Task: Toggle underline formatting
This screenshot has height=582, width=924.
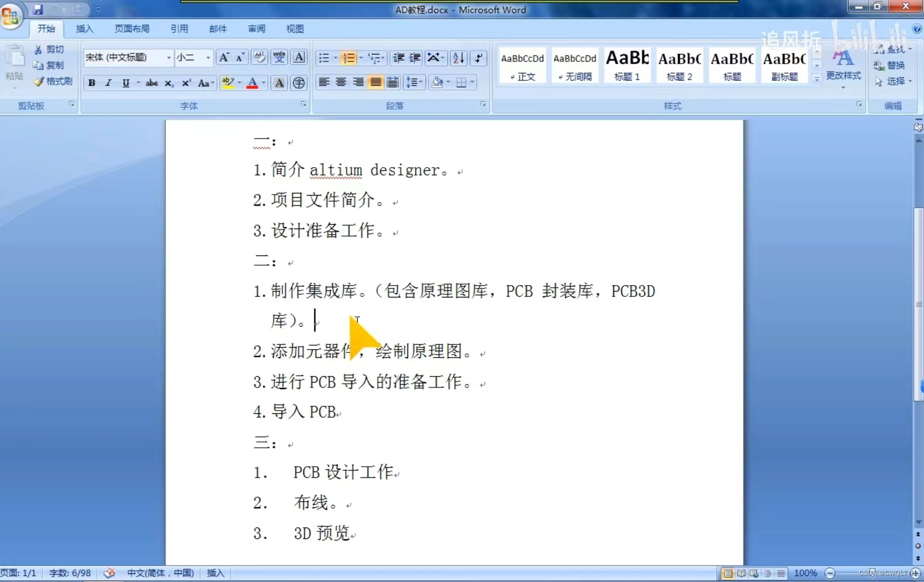Action: (126, 83)
